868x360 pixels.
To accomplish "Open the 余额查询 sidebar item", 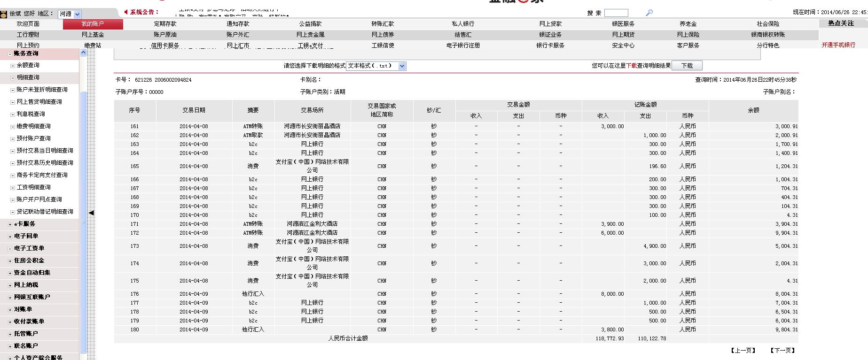I will (28, 65).
